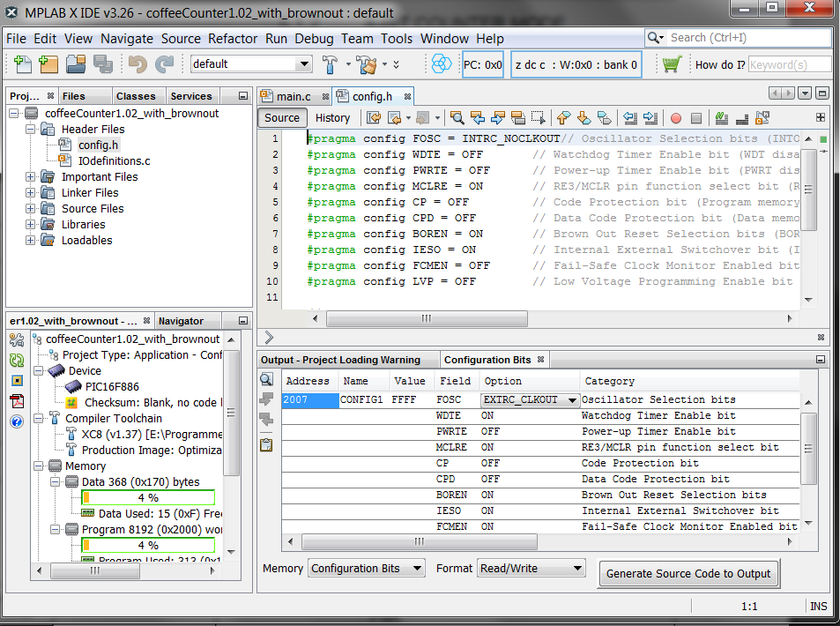The width and height of the screenshot is (840, 626).
Task: Close the Configuration Bits tab
Action: [541, 360]
